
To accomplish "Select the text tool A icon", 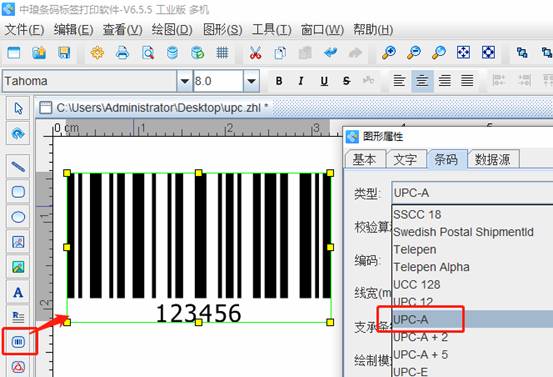I will coord(18,292).
